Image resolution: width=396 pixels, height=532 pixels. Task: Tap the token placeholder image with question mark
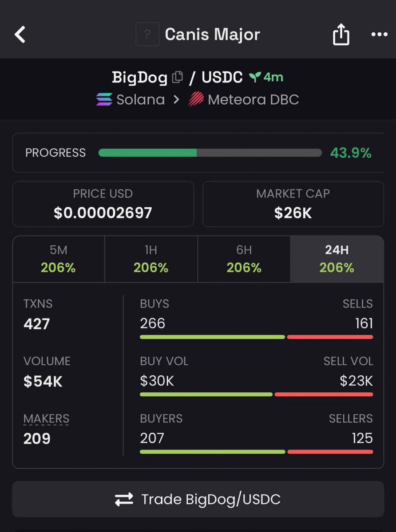pos(147,34)
